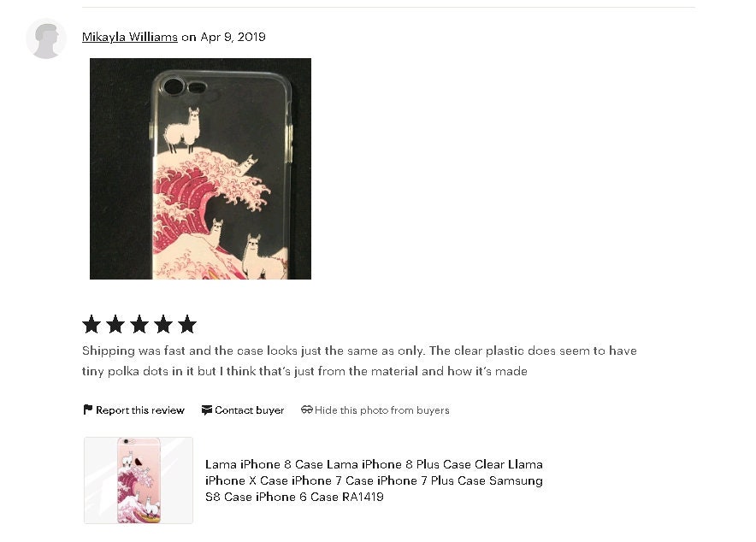Image resolution: width=756 pixels, height=542 pixels.
Task: Click the review text about shipping
Action: [359, 361]
